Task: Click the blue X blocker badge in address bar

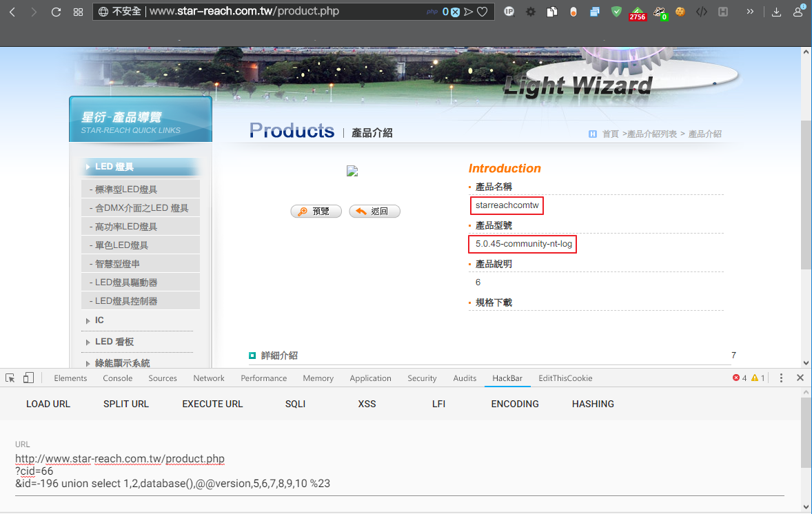Action: [455, 12]
